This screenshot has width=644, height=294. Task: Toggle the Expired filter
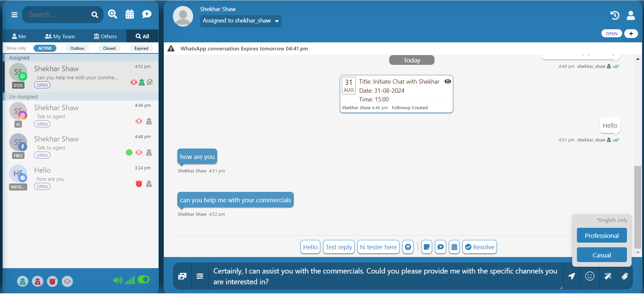[x=141, y=48]
